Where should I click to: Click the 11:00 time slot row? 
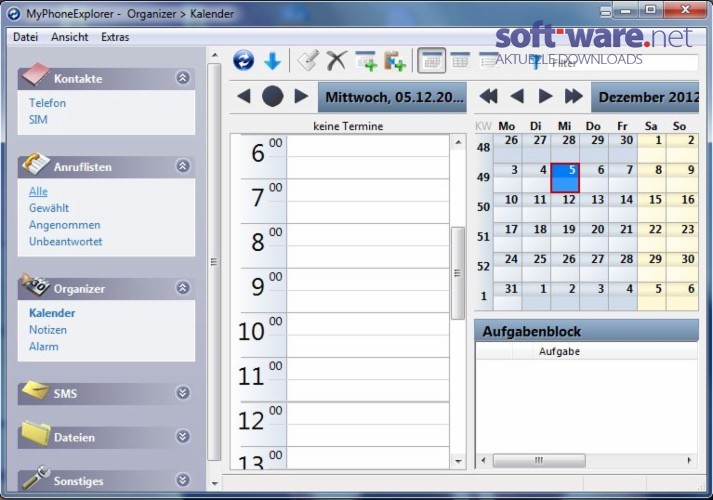[x=367, y=379]
